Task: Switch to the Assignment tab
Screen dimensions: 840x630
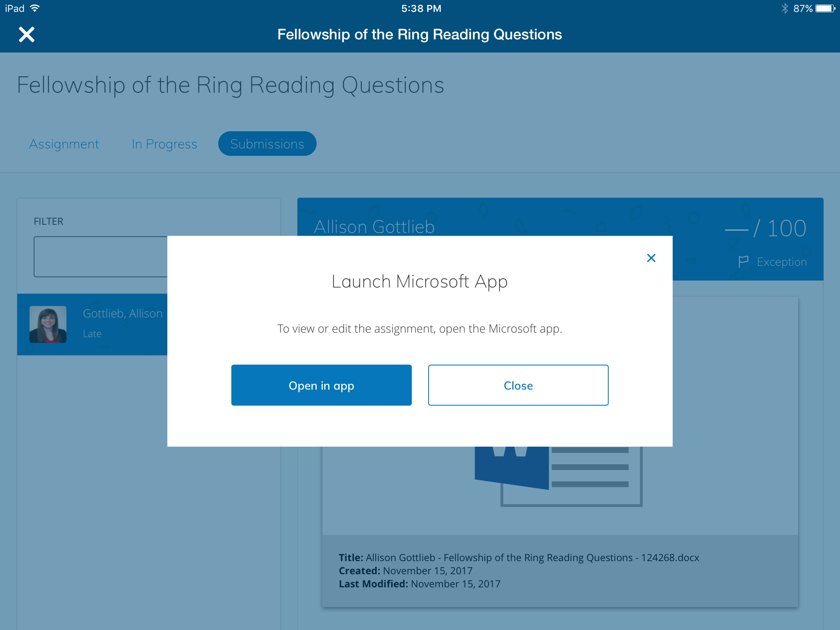Action: point(64,144)
